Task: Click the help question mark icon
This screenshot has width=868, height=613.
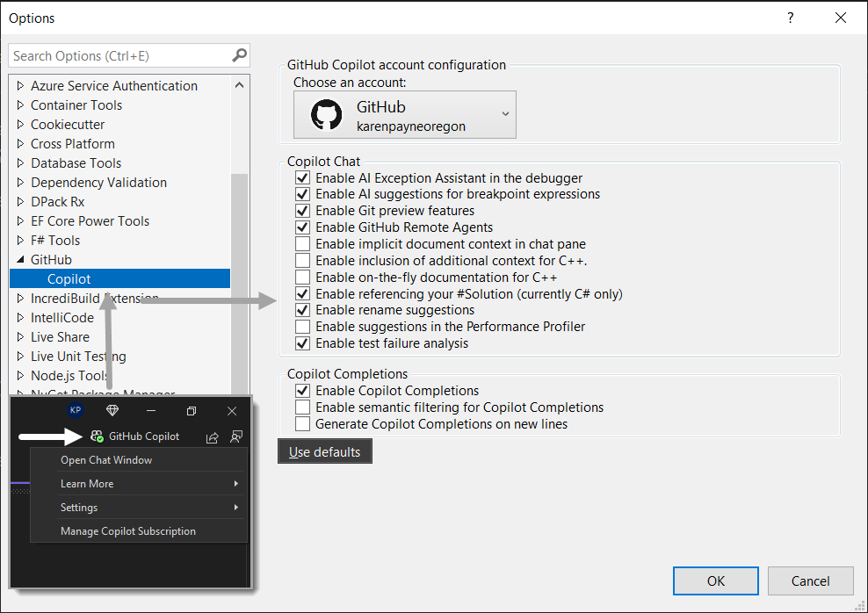Action: tap(791, 18)
